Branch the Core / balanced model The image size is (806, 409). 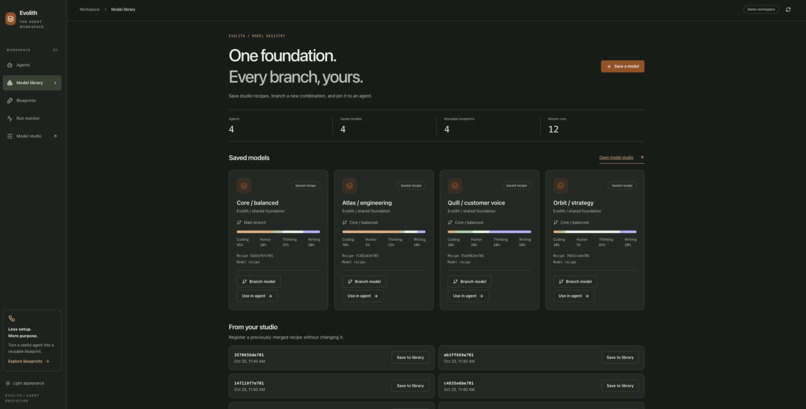click(x=259, y=282)
